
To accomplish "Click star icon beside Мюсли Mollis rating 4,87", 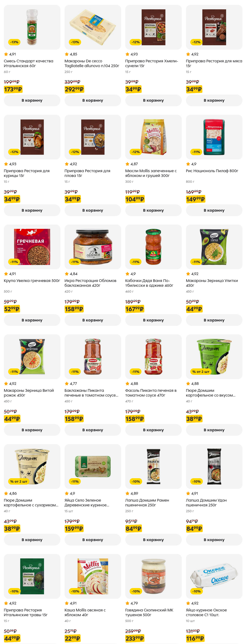I will point(127,164).
